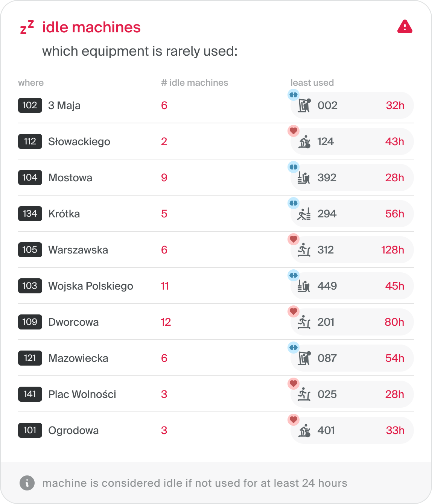432x504 pixels.
Task: Open the least used machine 449 pill
Action: pyautogui.click(x=352, y=286)
